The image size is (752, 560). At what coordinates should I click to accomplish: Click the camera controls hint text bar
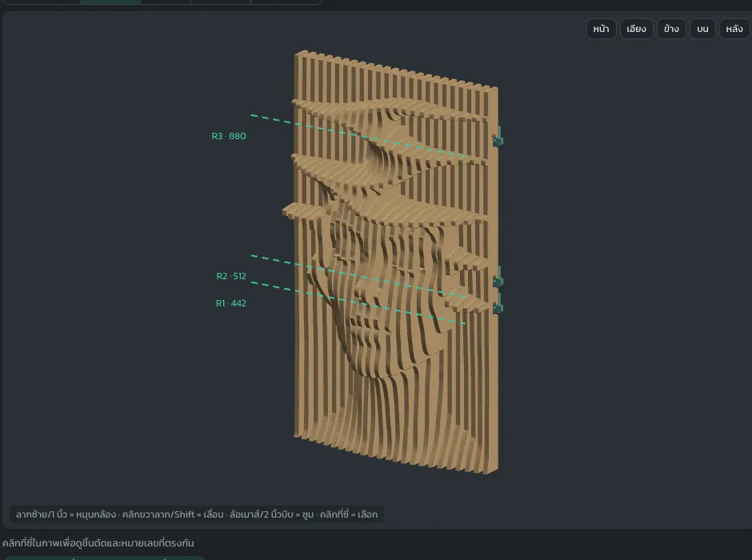[197, 514]
